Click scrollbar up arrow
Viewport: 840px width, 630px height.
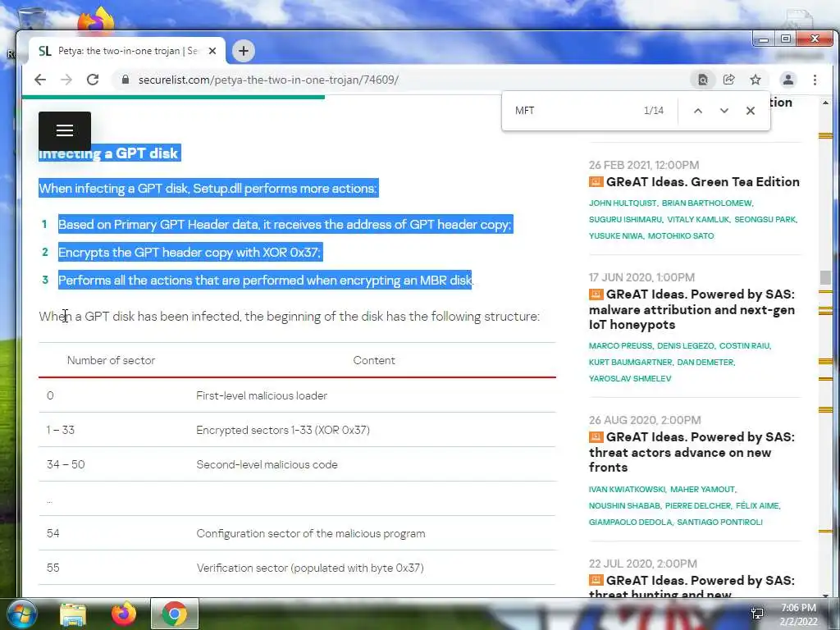[825, 103]
